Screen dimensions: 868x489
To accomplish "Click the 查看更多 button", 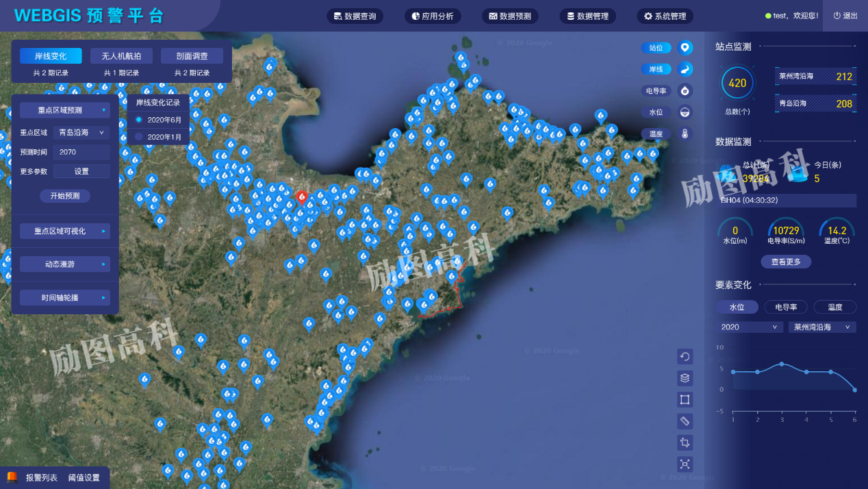I will 786,262.
